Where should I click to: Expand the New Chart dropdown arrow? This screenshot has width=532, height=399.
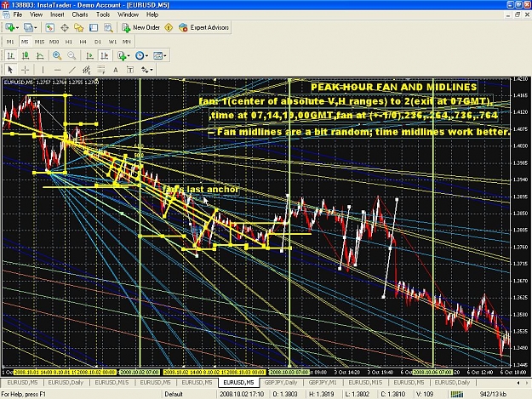point(17,28)
